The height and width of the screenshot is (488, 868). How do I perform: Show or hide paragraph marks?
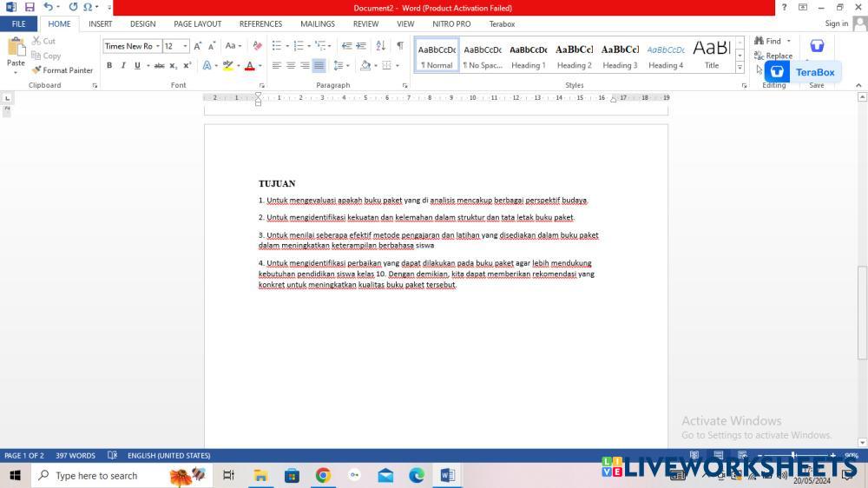(x=400, y=46)
